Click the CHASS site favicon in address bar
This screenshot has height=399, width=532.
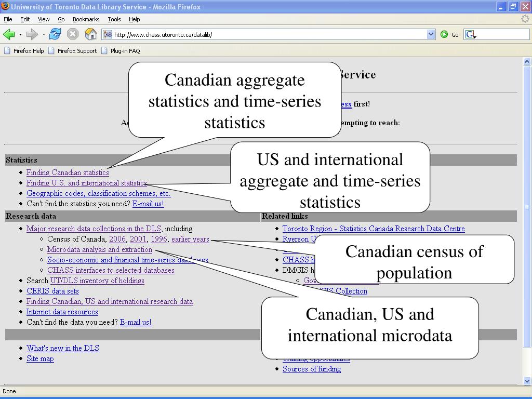coord(108,34)
